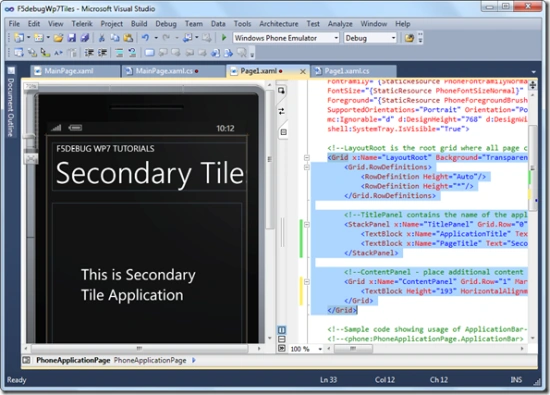Collapse pane icon below the split buttons

(281, 348)
